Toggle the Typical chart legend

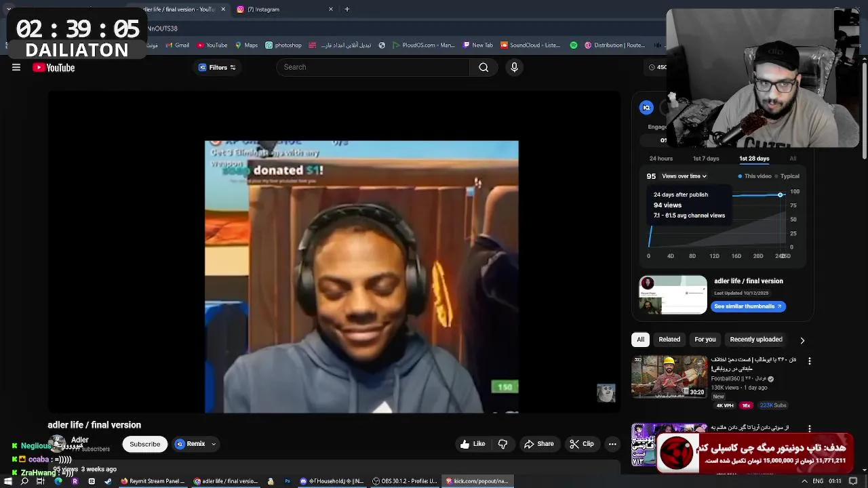pos(787,176)
